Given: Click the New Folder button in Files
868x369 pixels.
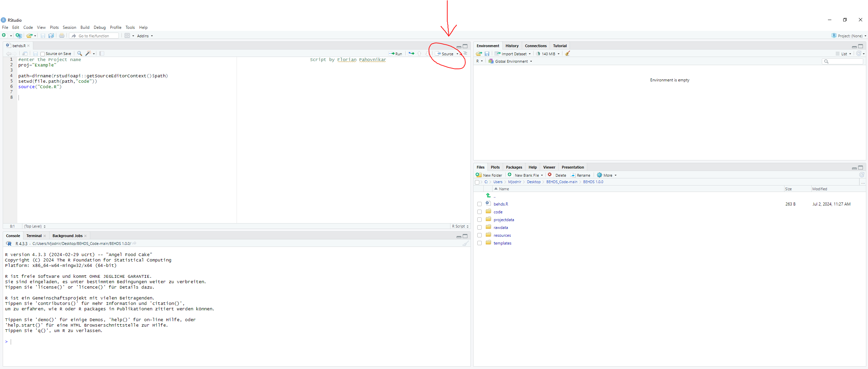Looking at the screenshot, I should [489, 175].
